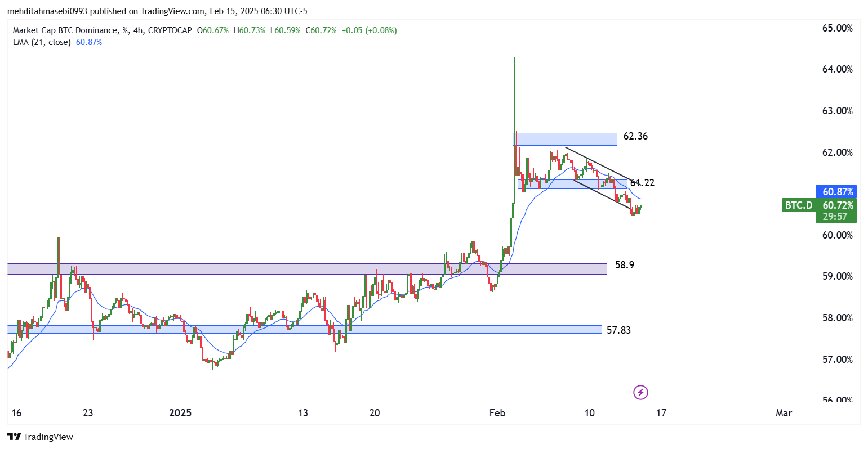Click the date label 16 on time axis
868x449 pixels.
16,413
